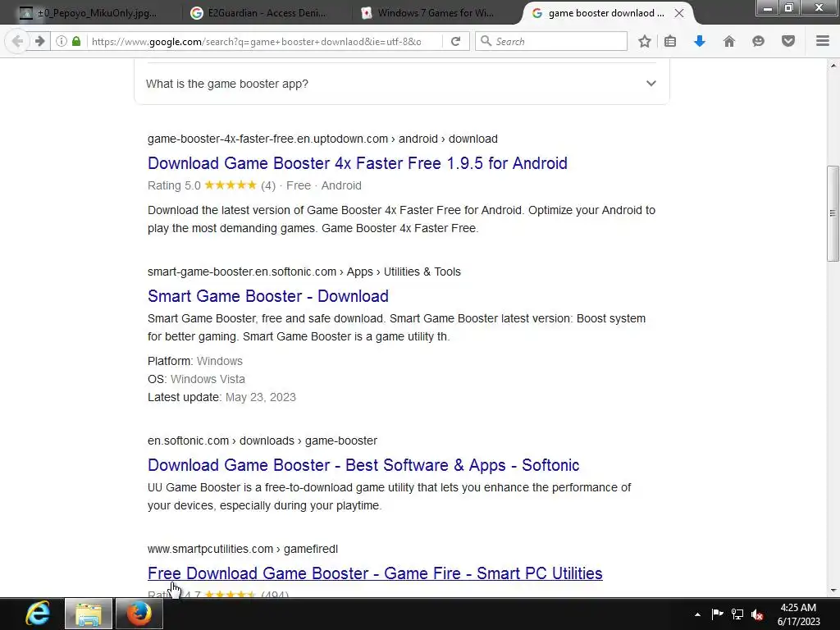Click the vertical scrollbar thumb

coord(833,213)
